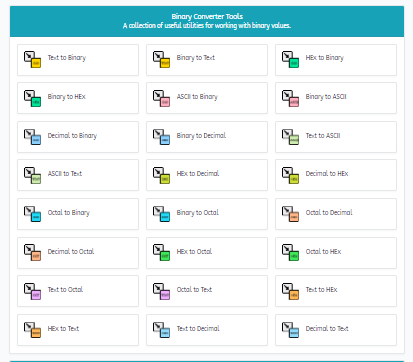
Task: Select the HEX to Octal icon
Action: click(x=161, y=253)
